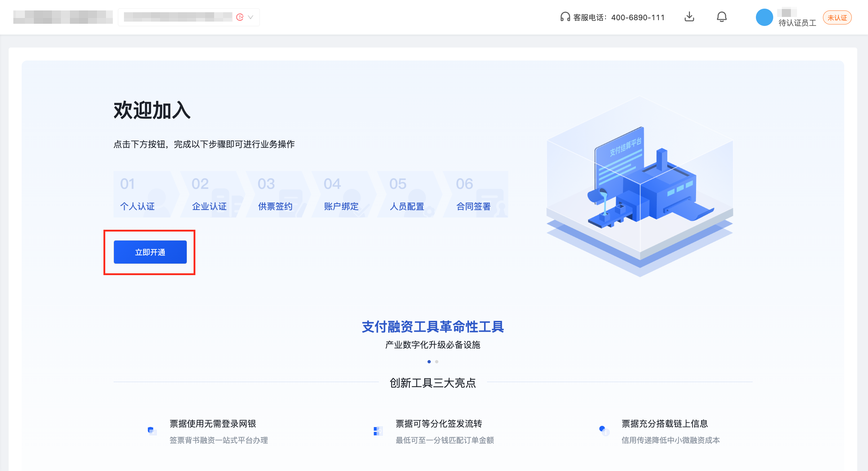Click the 欢迎加入 title
Viewport: 868px width, 471px height.
click(x=152, y=110)
